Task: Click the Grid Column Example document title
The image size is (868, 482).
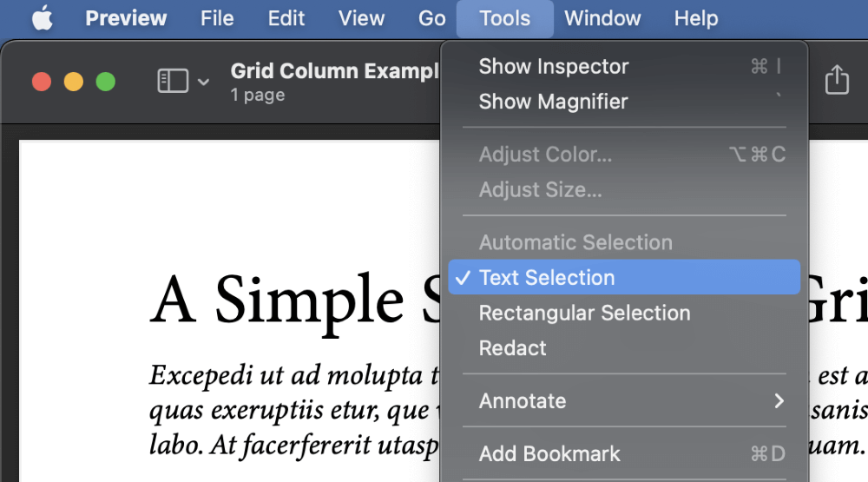Action: (334, 71)
